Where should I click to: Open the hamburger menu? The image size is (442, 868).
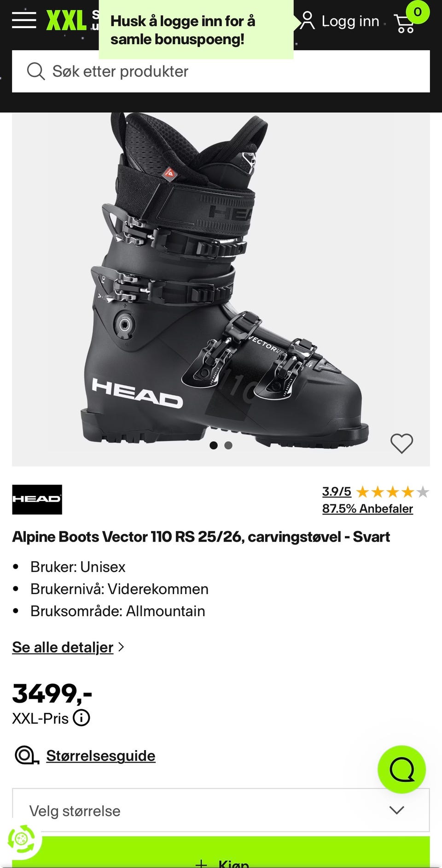(24, 20)
